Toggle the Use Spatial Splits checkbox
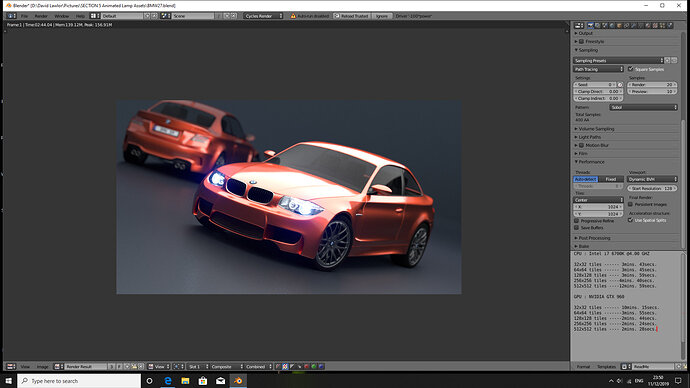 tap(631, 220)
